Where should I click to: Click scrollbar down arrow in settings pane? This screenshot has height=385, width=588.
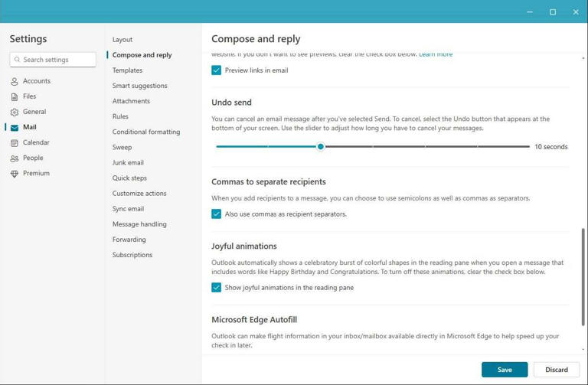click(x=583, y=349)
